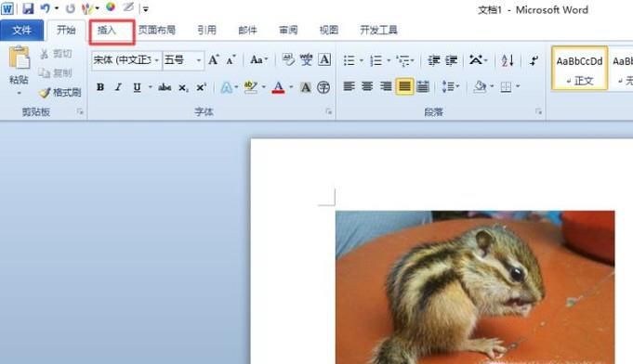Click 剪切 (Cut)
The image size is (633, 364).
56,54
